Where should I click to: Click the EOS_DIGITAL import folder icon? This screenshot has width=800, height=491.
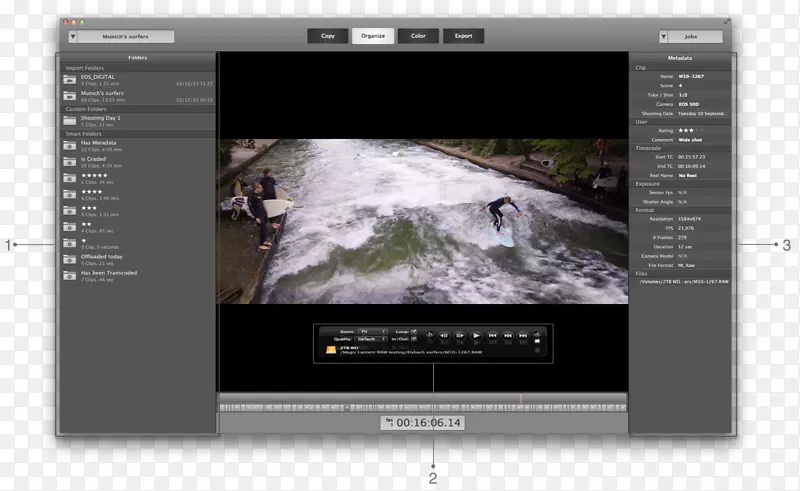coord(69,79)
